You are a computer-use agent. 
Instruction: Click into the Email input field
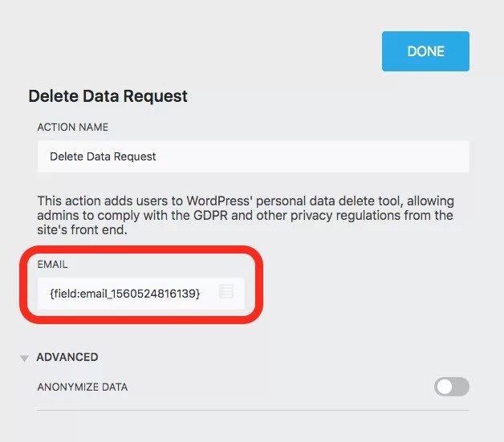tap(128, 294)
